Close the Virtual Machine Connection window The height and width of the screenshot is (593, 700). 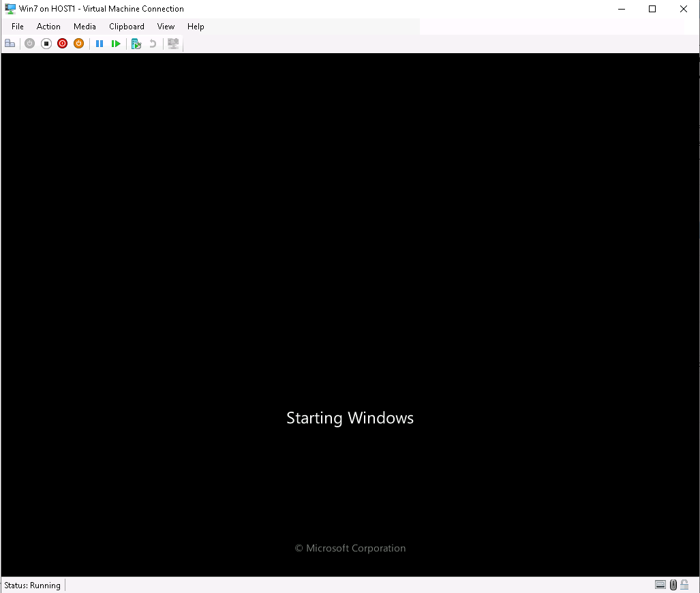[x=684, y=9]
